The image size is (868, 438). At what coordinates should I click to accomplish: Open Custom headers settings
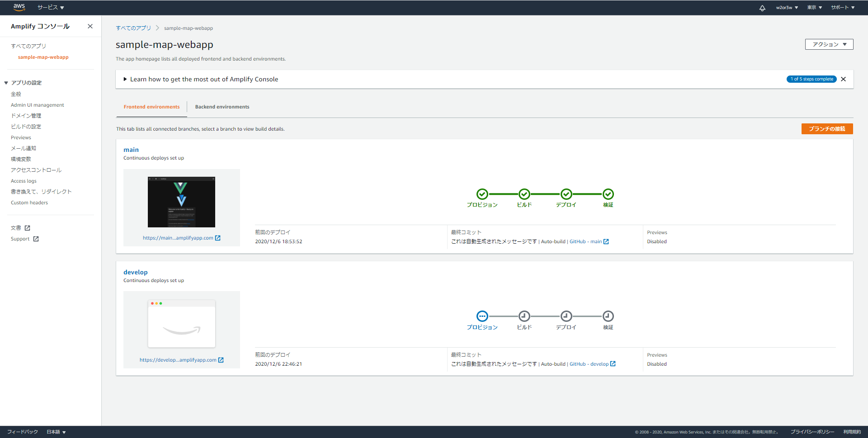coord(29,203)
